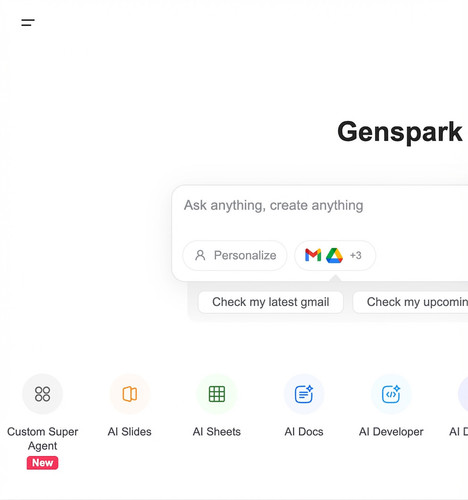The height and width of the screenshot is (500, 468).
Task: Launch AI Sheets grid icon
Action: pyautogui.click(x=217, y=394)
